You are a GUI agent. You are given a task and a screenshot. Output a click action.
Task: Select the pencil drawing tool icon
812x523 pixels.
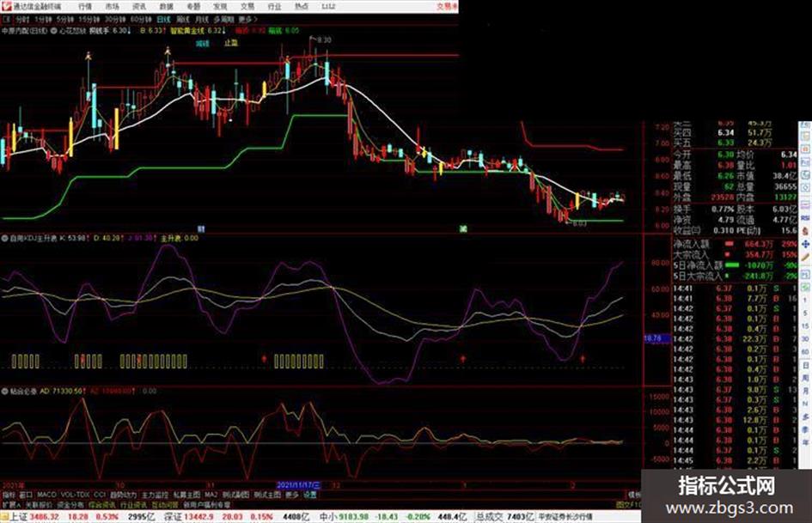[x=805, y=257]
